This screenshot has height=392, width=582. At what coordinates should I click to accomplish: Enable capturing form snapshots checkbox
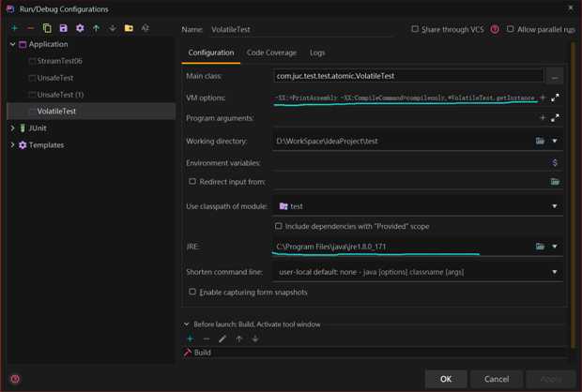coord(192,292)
